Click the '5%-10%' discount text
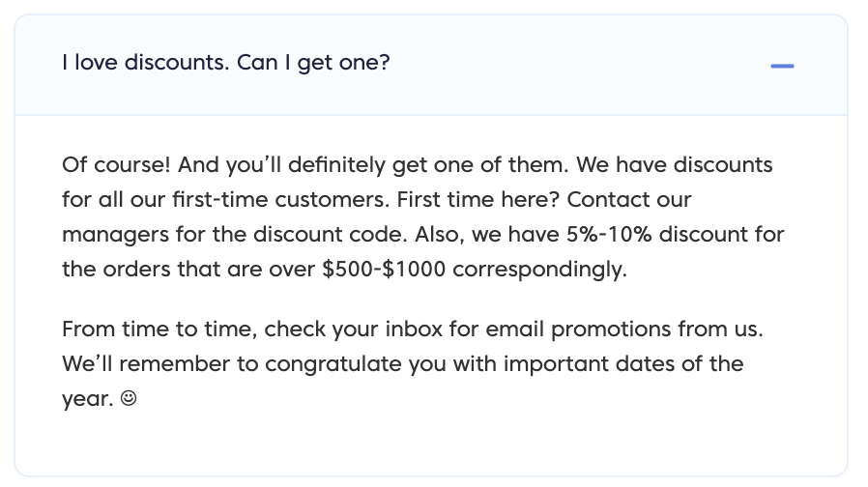868x487 pixels. (x=609, y=235)
